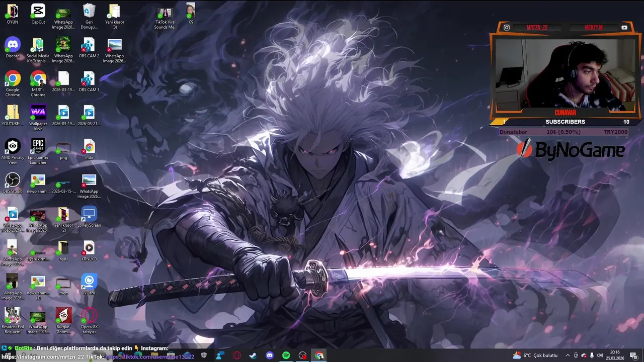Select the OBS CAM 1 file
Viewport: 644px width, 362px height.
click(89, 81)
